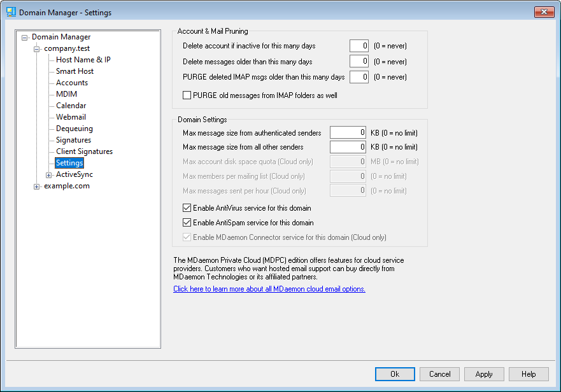Click the Ok button
561x392 pixels.
coord(395,374)
